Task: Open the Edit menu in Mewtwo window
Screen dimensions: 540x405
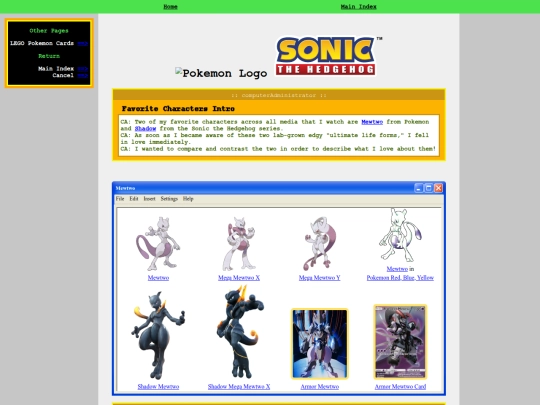Action: [x=134, y=199]
